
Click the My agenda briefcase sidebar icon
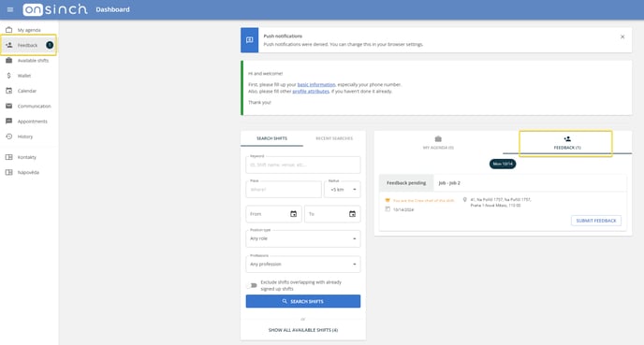(x=9, y=30)
